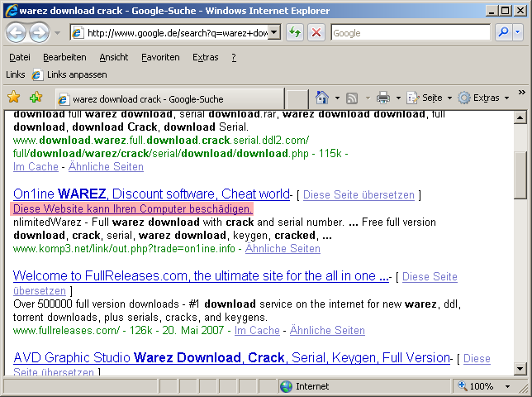Open the Bearbeiten menu

[64, 57]
